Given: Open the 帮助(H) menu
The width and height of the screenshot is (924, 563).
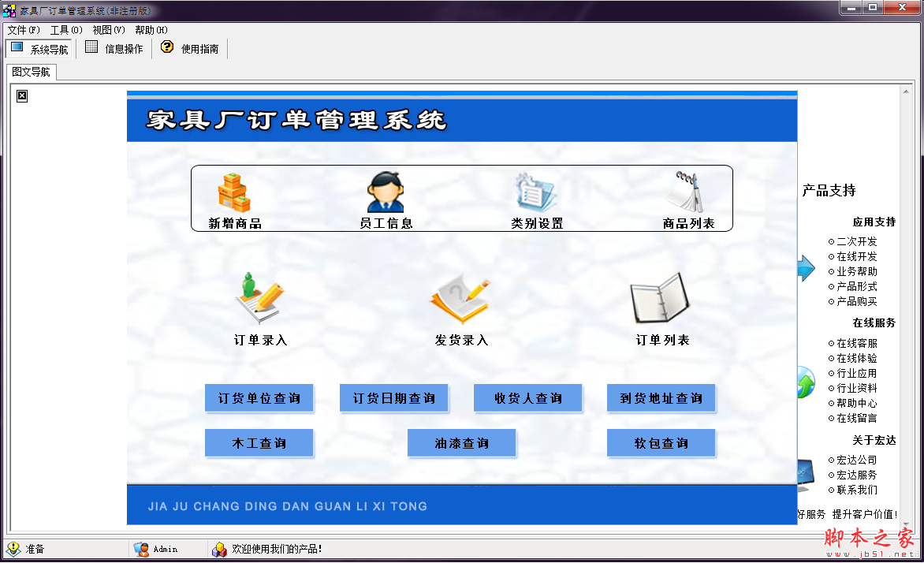Looking at the screenshot, I should pos(151,30).
